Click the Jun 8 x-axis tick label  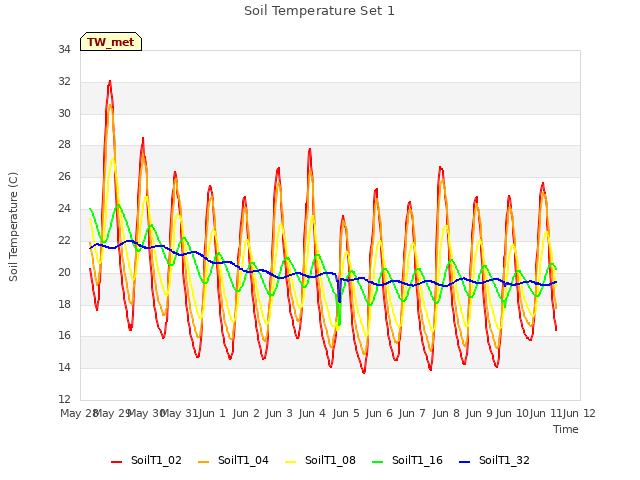pos(446,413)
